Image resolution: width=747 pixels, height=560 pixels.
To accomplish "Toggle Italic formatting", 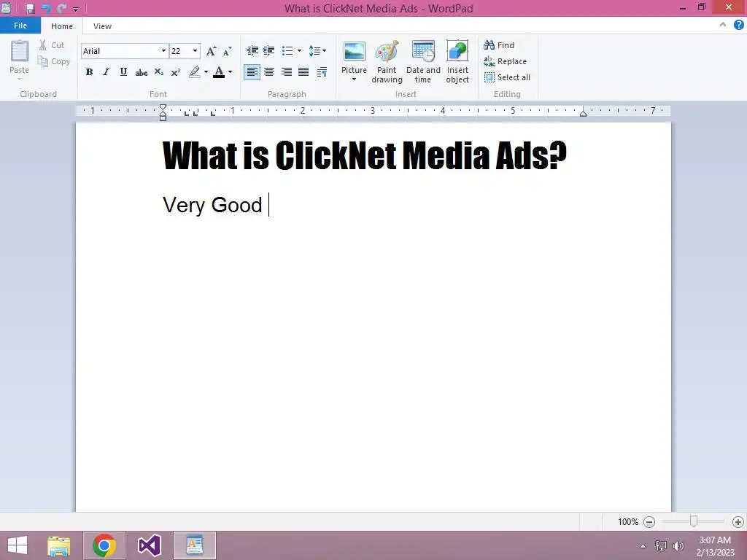I will pos(106,72).
